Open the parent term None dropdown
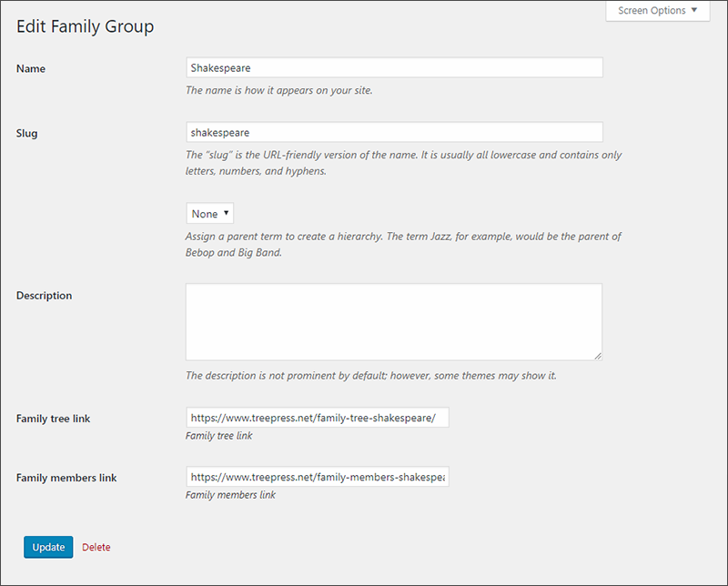 [x=210, y=214]
